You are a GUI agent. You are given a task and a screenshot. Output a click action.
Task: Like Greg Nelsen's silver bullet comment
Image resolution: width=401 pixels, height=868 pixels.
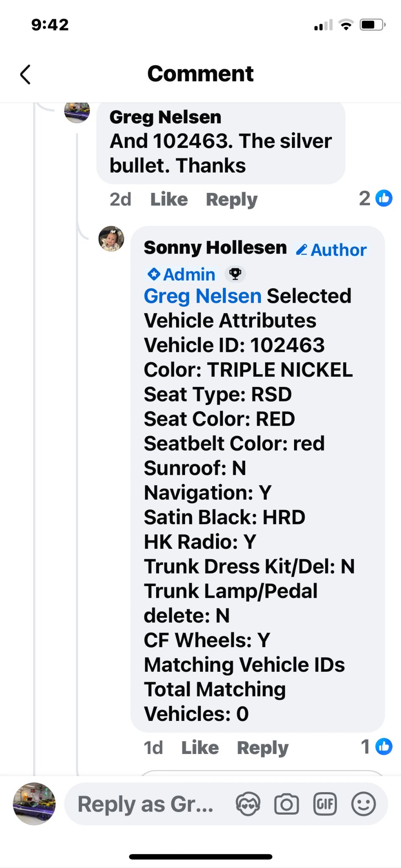click(x=169, y=199)
